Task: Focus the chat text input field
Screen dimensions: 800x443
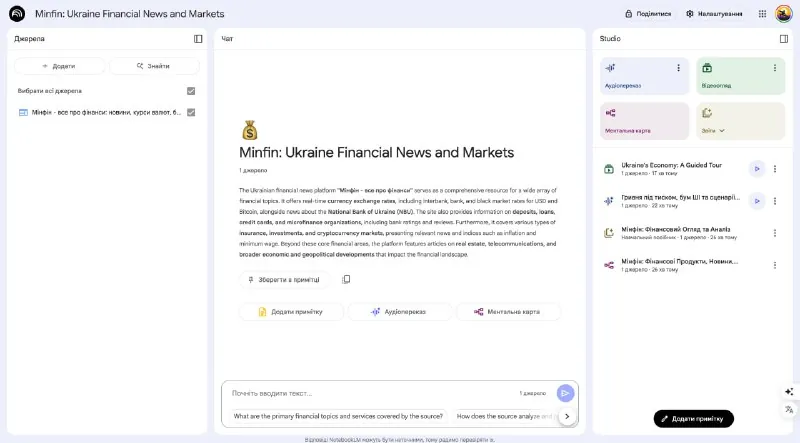Action: [x=372, y=393]
